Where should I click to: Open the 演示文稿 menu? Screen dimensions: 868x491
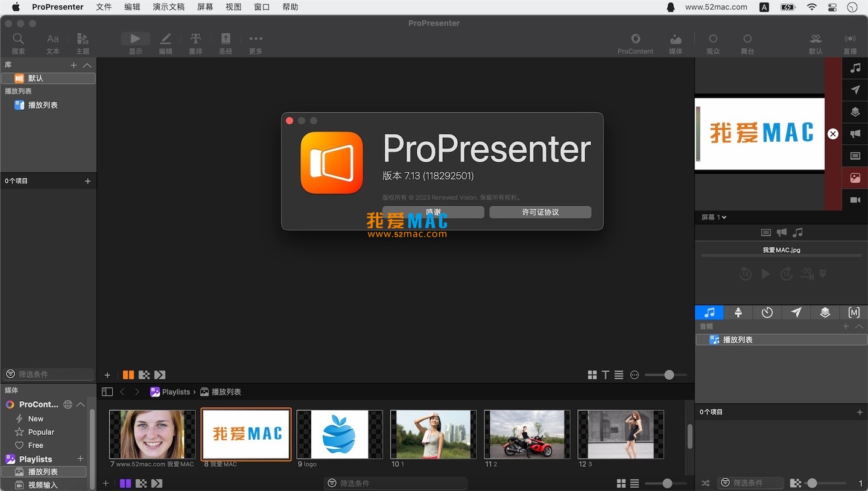coord(169,7)
